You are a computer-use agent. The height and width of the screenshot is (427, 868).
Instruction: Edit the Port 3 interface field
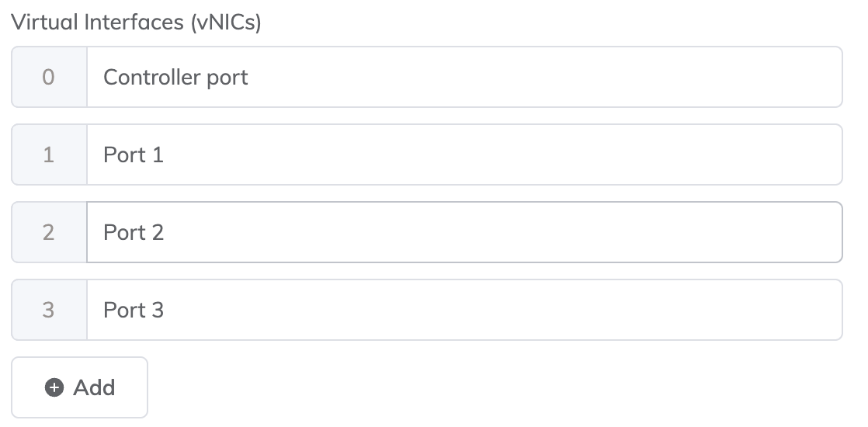(464, 310)
